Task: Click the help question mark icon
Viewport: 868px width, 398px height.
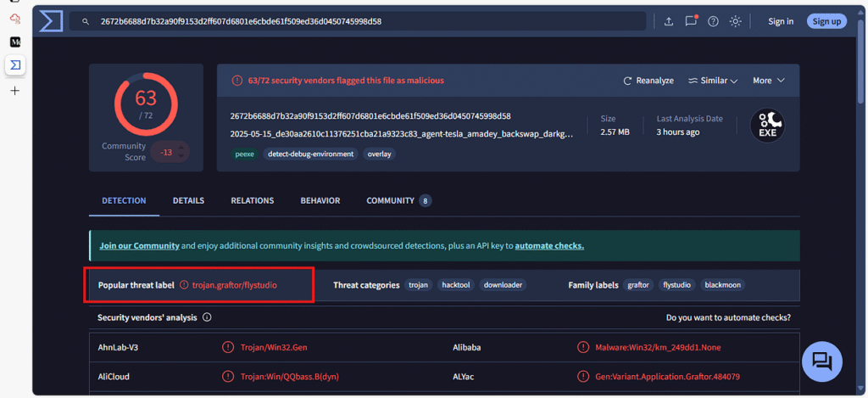Action: [x=713, y=21]
